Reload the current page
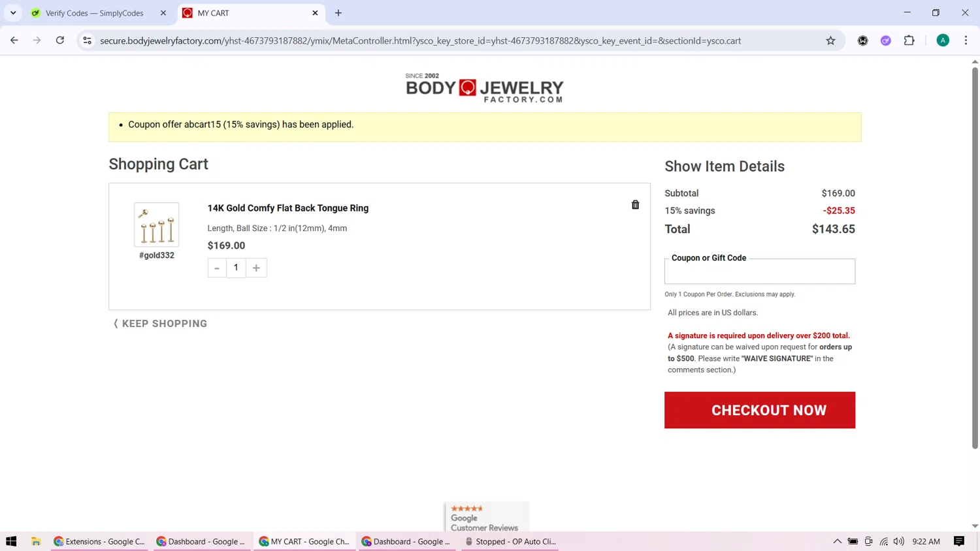 [x=60, y=40]
